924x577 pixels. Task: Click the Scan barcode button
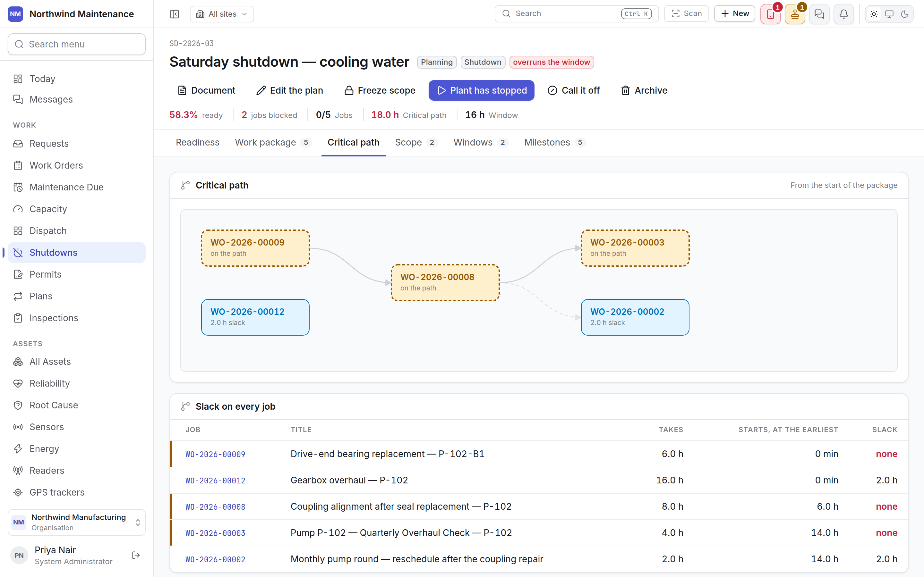coord(687,14)
